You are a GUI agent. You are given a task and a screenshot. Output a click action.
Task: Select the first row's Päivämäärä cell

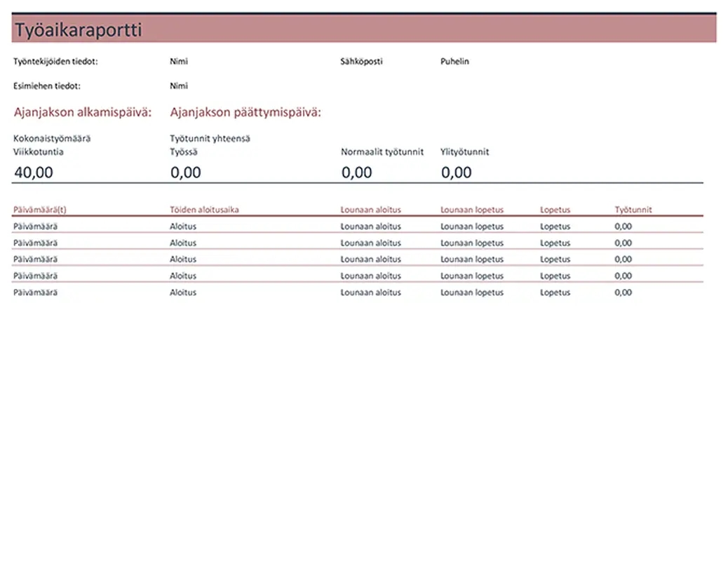[x=35, y=227]
